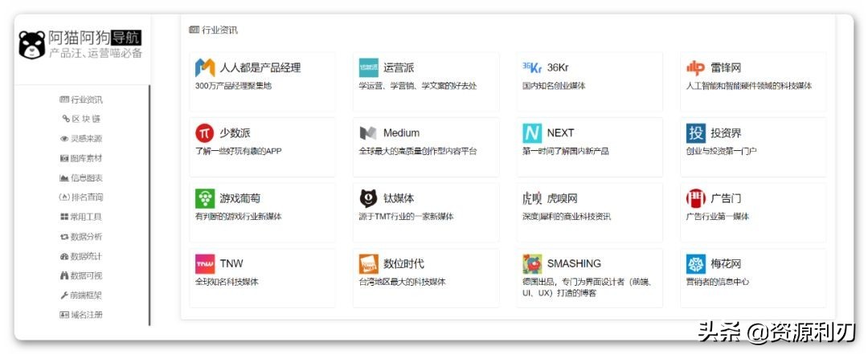
Task: Open the SMASHING magazine link
Action: click(573, 263)
